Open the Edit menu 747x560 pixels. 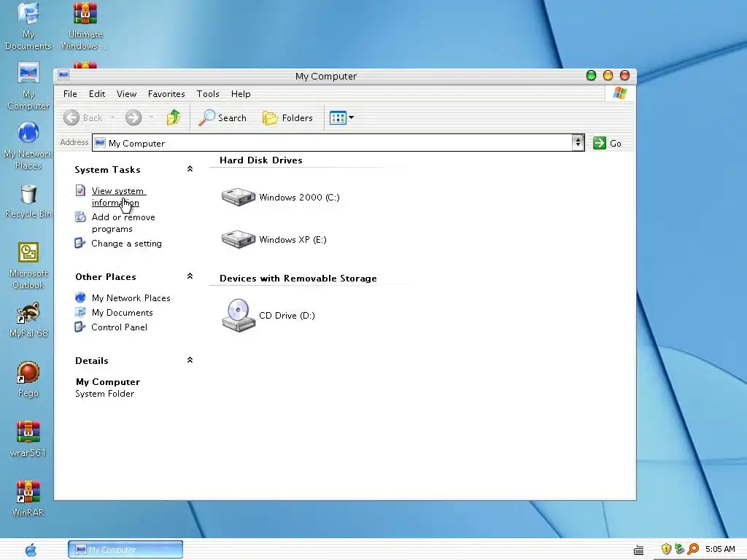97,94
